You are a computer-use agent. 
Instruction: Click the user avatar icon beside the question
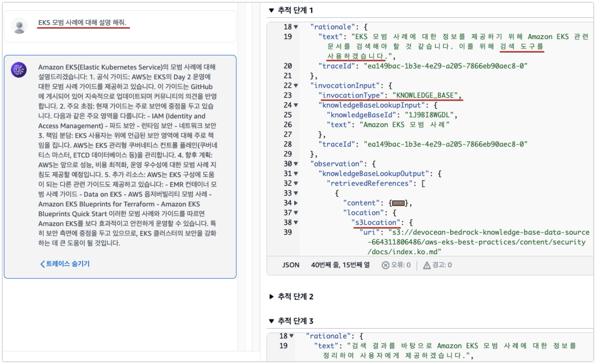[19, 26]
